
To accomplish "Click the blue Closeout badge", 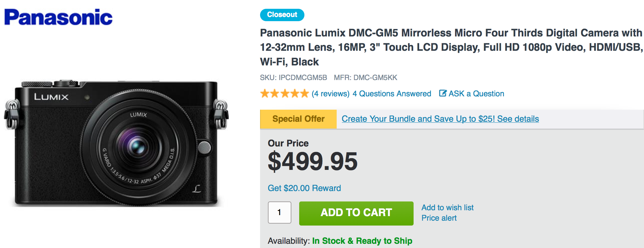I will pos(282,15).
